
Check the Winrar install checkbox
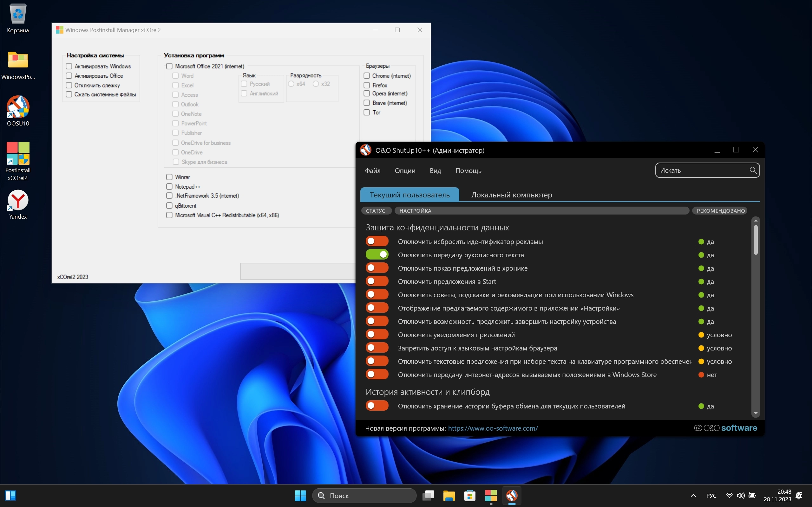click(169, 177)
